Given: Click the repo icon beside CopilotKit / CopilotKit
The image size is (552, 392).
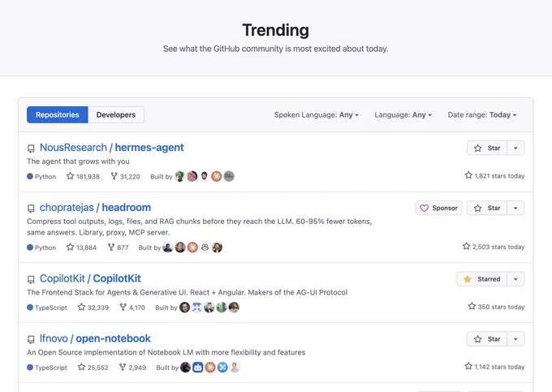Looking at the screenshot, I should click(x=31, y=279).
